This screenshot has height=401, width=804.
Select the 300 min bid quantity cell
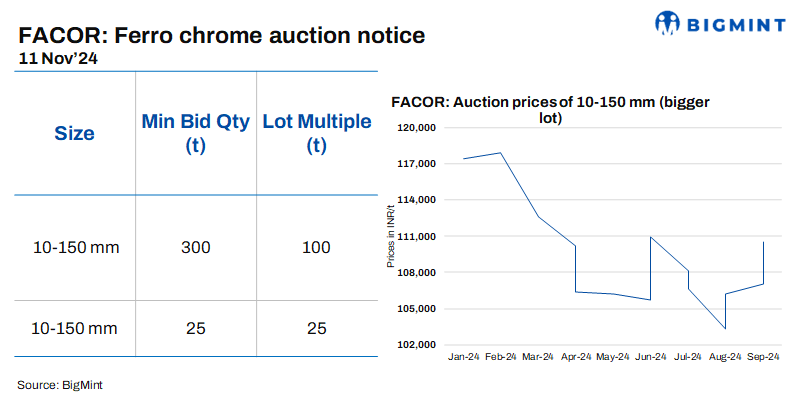pos(195,247)
